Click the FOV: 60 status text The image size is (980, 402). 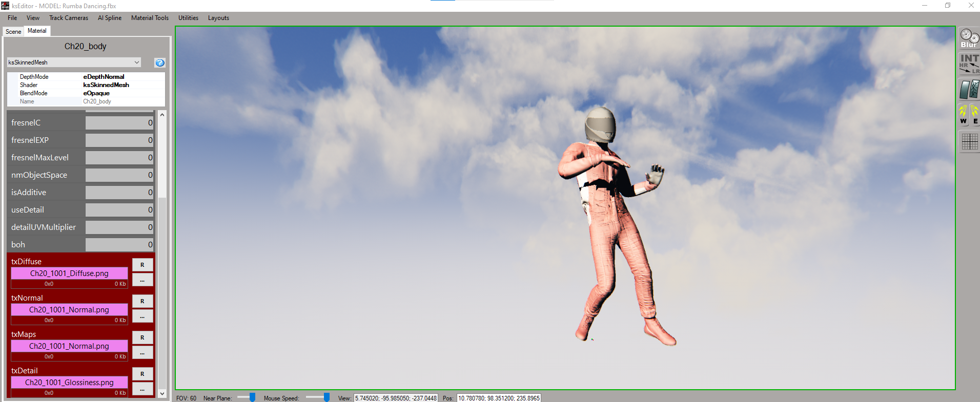click(x=186, y=398)
